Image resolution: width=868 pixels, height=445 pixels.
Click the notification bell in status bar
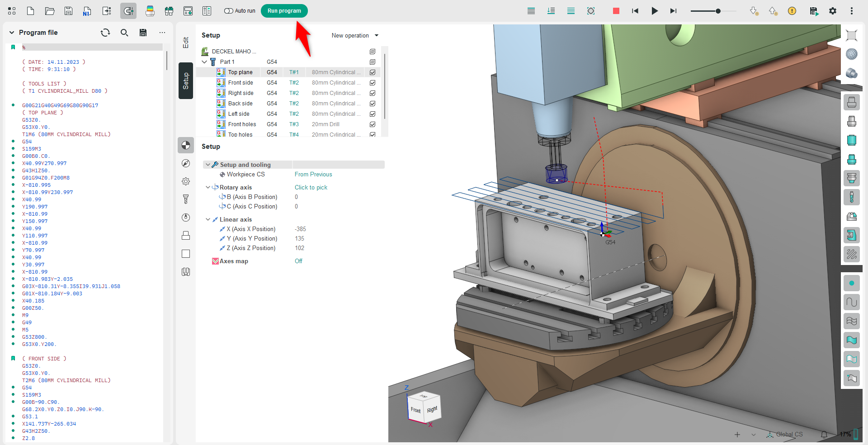pos(824,435)
